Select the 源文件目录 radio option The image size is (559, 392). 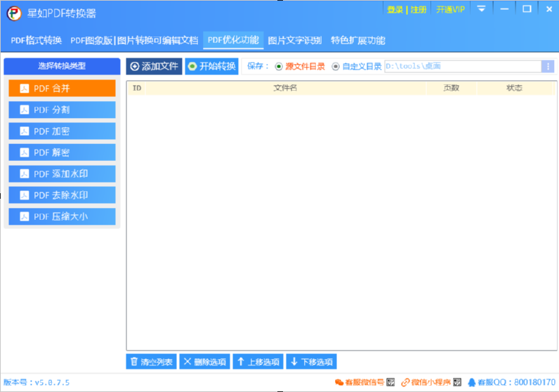(279, 67)
